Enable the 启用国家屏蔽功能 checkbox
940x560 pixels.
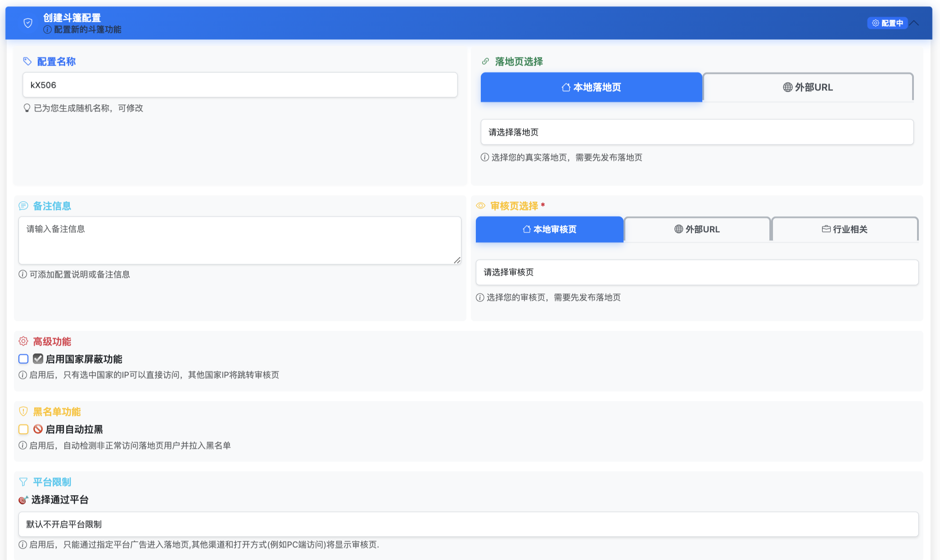23,359
